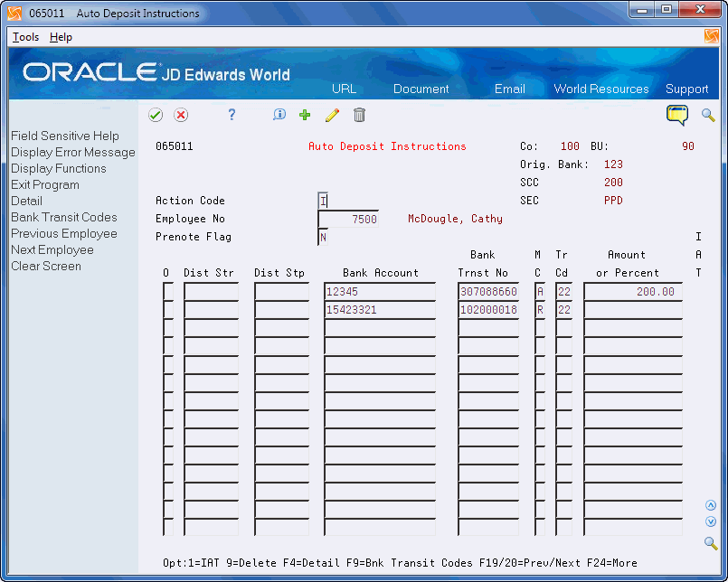Click the application icon in title bar
Viewport: 728px width, 582px height.
(x=14, y=13)
